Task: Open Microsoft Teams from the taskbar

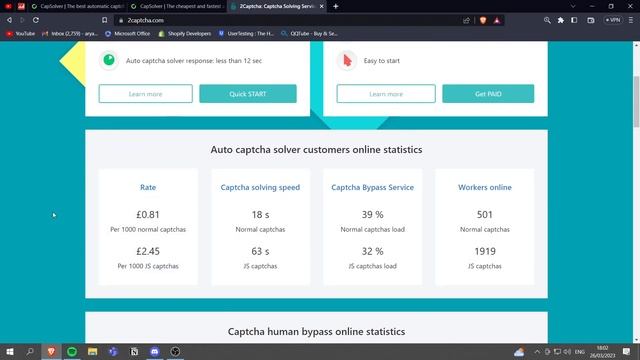Action: click(113, 351)
